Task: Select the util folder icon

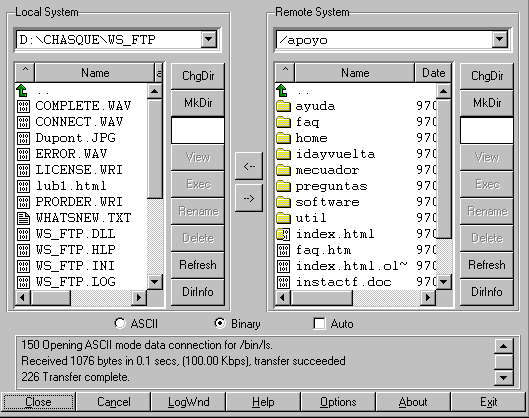Action: pos(283,218)
